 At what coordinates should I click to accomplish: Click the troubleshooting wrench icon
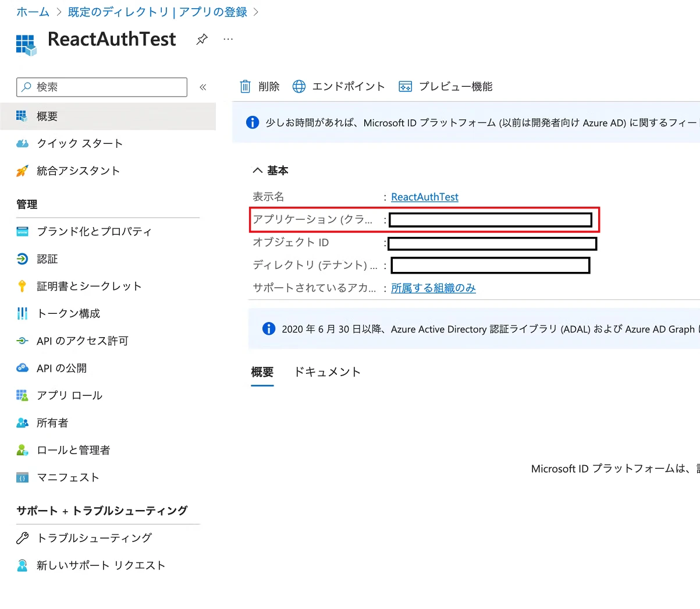click(x=22, y=538)
